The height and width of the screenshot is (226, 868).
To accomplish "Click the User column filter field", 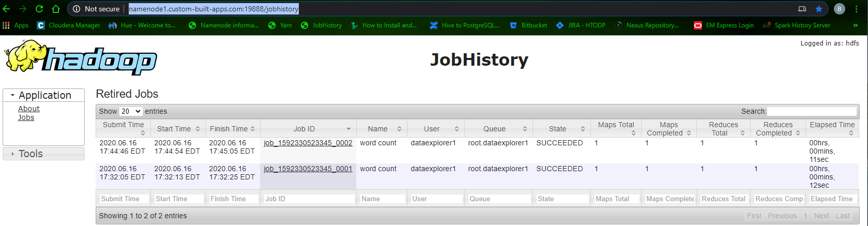I will click(436, 199).
